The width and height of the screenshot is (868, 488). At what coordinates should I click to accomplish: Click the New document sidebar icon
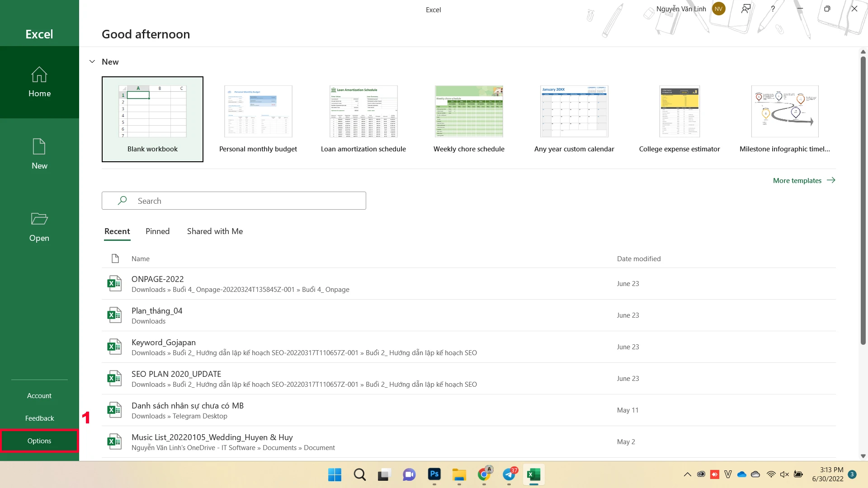pos(39,147)
